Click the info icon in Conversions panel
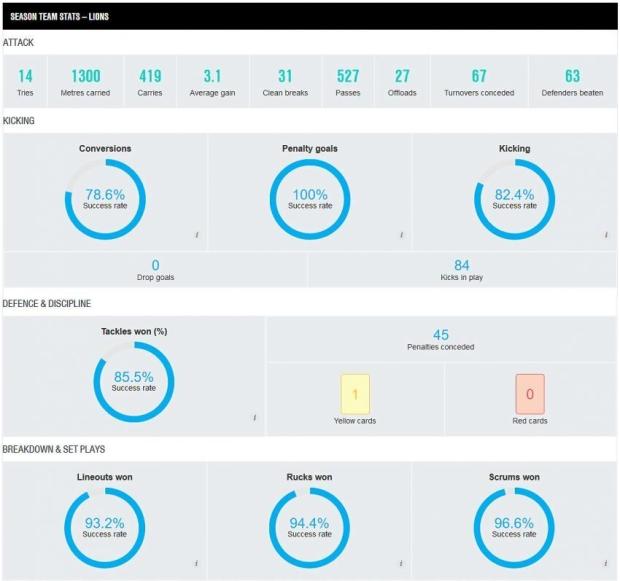The image size is (620, 581). click(197, 235)
